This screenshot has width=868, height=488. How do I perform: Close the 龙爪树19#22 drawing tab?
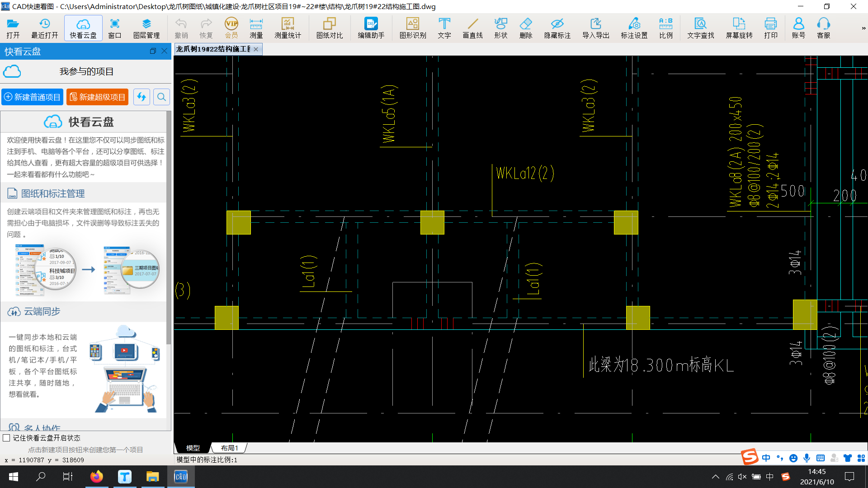pos(256,49)
